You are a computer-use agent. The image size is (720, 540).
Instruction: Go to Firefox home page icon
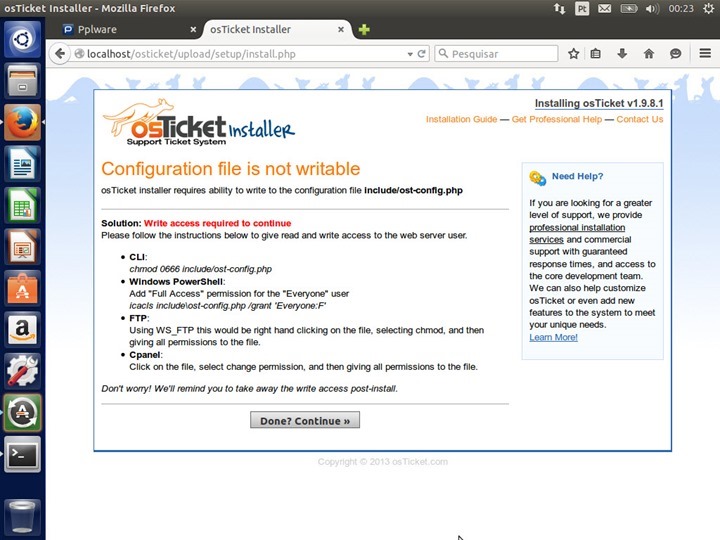(649, 54)
